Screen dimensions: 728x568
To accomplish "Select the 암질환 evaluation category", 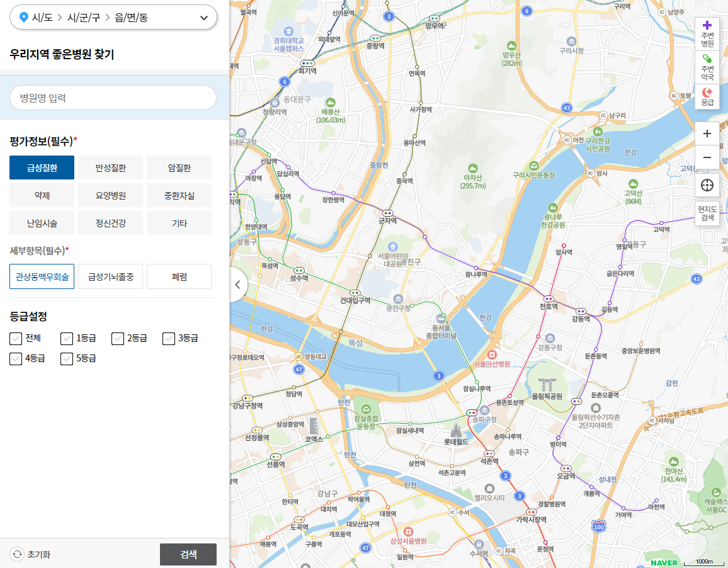I will point(179,168).
